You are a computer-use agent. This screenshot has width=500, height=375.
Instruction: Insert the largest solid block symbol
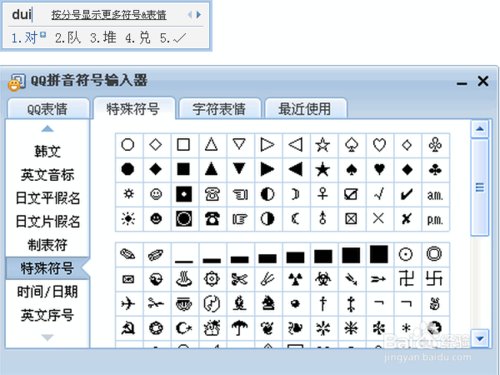click(379, 254)
